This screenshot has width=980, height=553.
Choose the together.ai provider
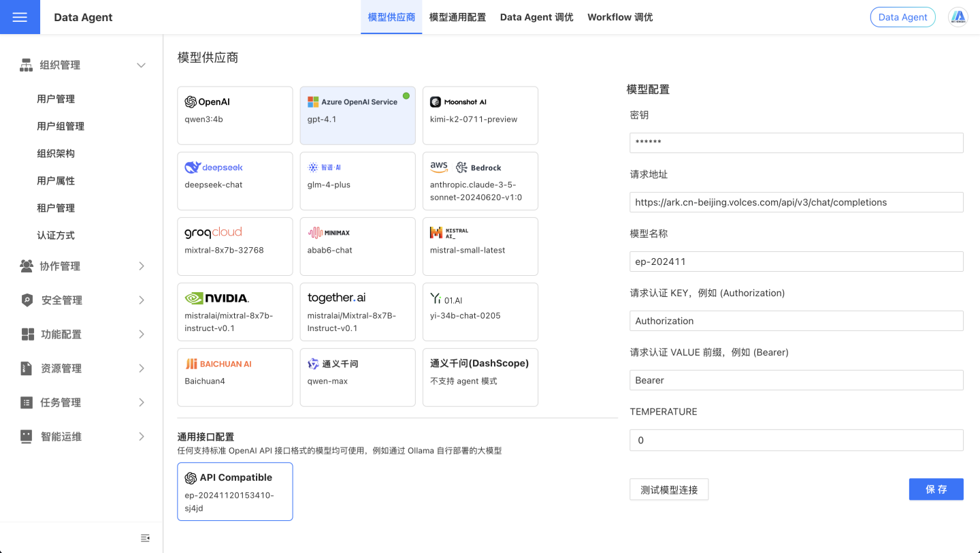click(x=357, y=311)
